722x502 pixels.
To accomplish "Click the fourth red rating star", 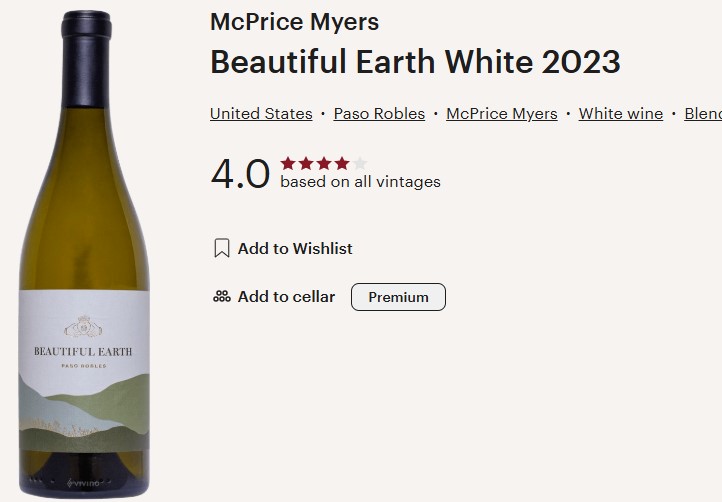I will (x=342, y=163).
